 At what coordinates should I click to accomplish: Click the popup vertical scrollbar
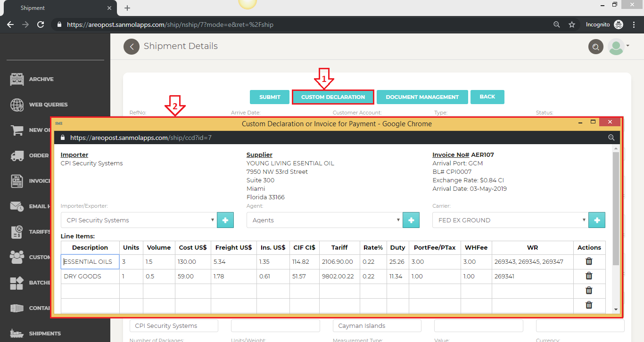[616, 208]
